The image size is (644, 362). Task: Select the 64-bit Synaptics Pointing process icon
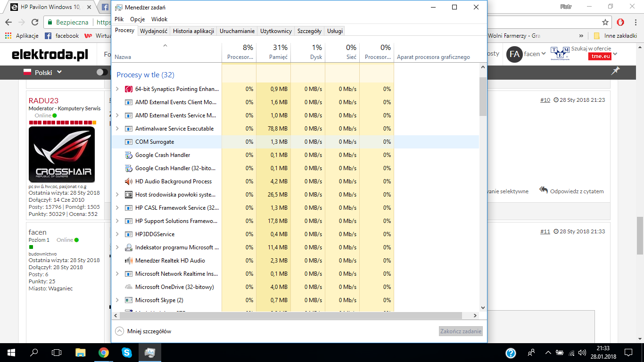pyautogui.click(x=129, y=89)
